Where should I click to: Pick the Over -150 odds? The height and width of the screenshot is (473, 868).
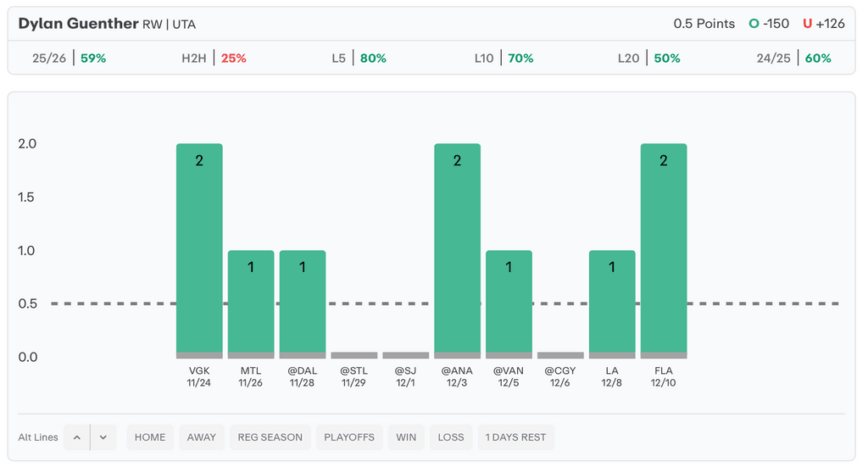pos(769,24)
